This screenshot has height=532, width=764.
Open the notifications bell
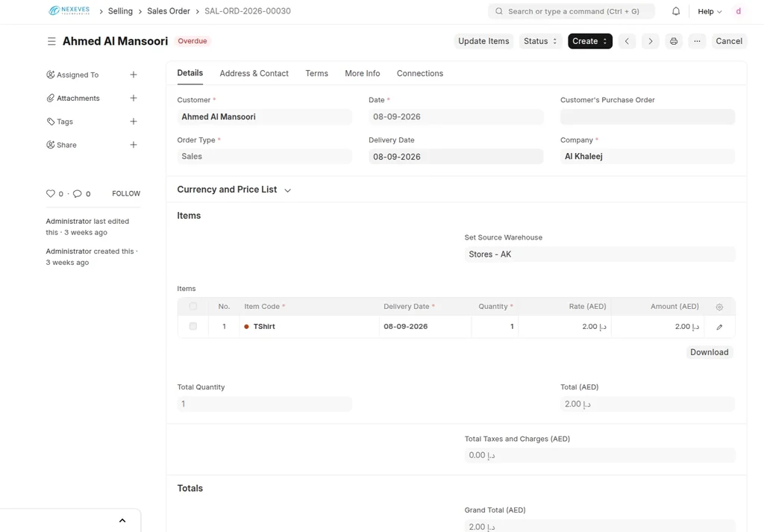[676, 11]
